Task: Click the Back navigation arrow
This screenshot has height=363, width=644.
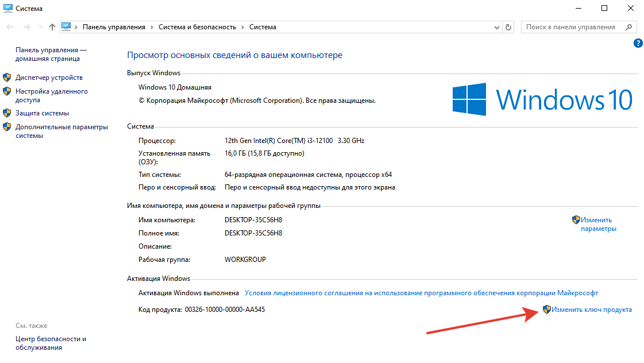Action: [x=10, y=27]
